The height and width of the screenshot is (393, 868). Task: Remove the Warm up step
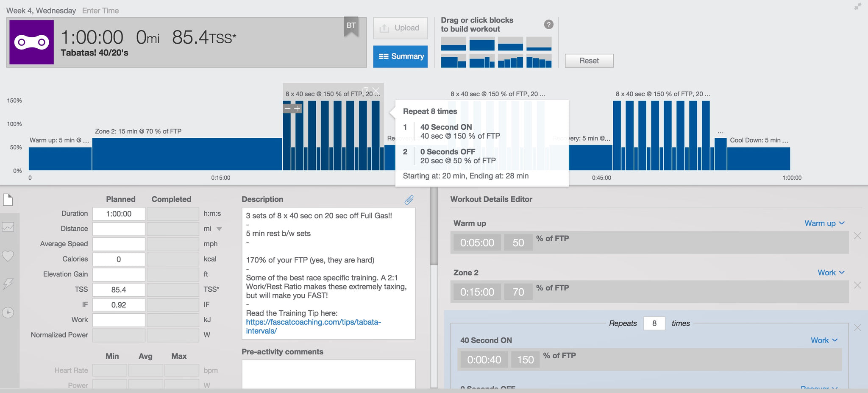(857, 236)
